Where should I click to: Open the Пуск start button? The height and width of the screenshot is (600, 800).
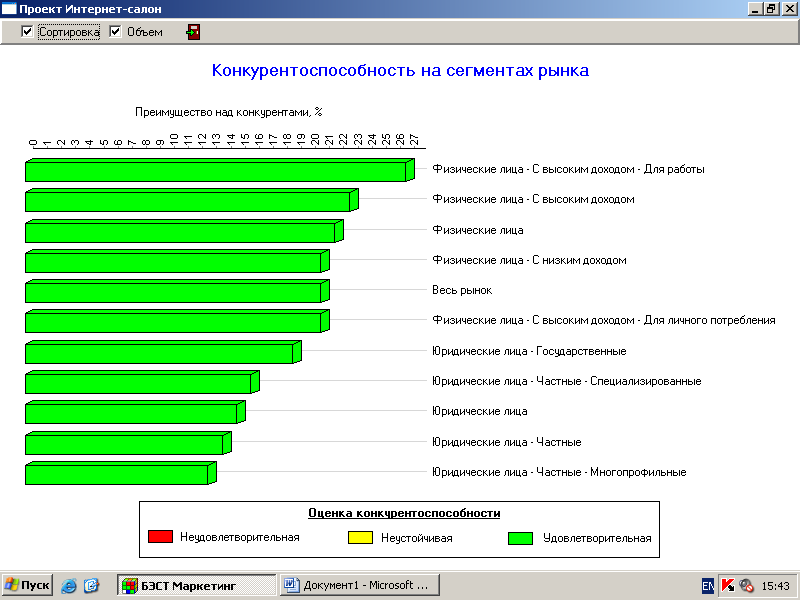coord(27,585)
